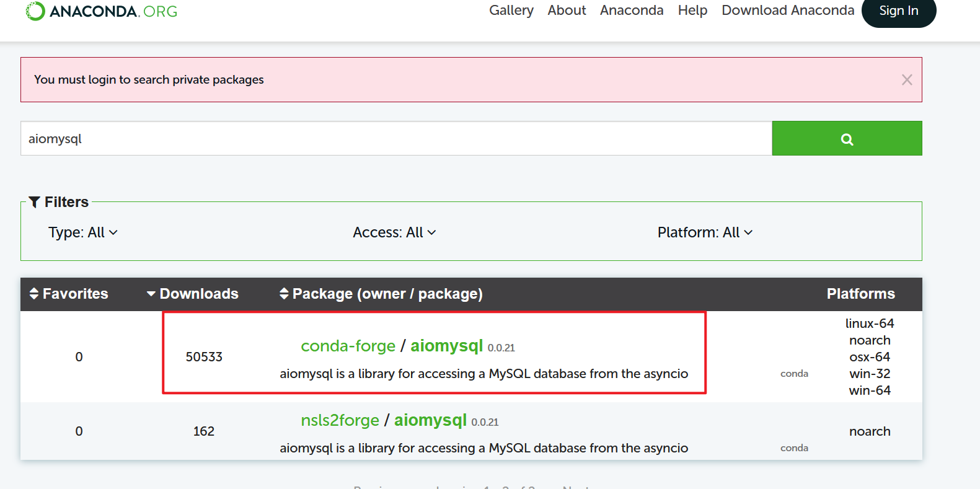Click the Filters funnel icon
Screen dimensions: 980x489
click(35, 202)
